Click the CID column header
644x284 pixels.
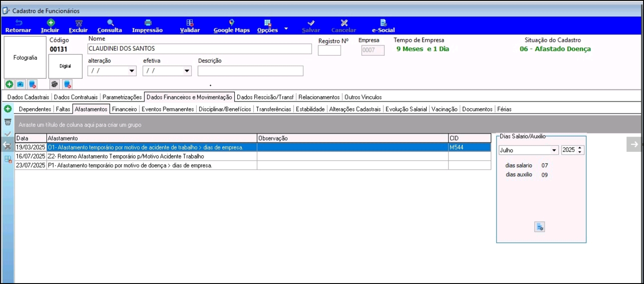[469, 138]
